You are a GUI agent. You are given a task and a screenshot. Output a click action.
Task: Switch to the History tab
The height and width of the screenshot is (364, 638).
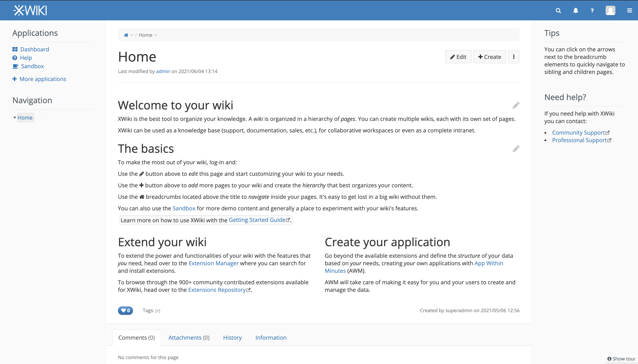point(232,338)
